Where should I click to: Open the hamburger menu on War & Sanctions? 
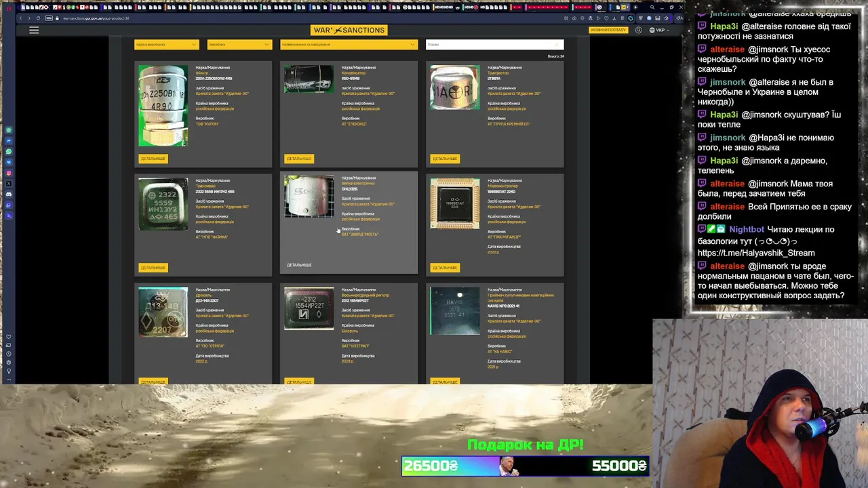pyautogui.click(x=34, y=30)
